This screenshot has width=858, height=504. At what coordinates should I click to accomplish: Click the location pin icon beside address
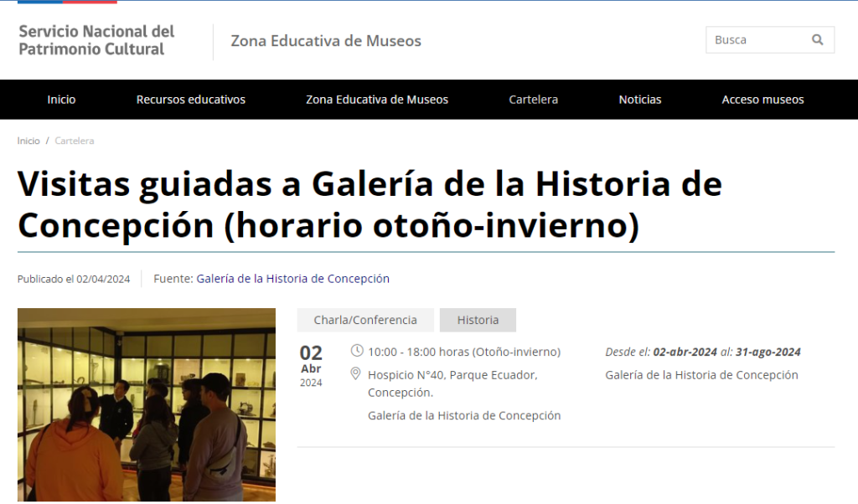[355, 374]
